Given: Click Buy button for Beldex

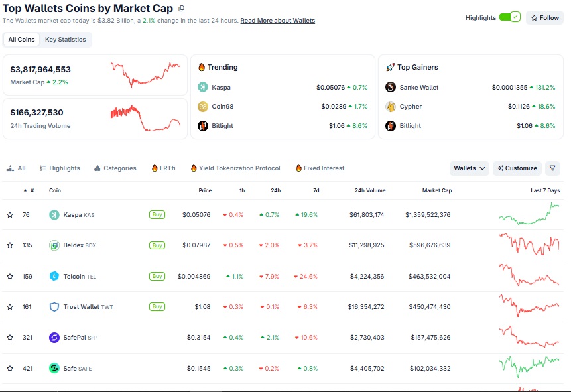Looking at the screenshot, I should (x=157, y=245).
